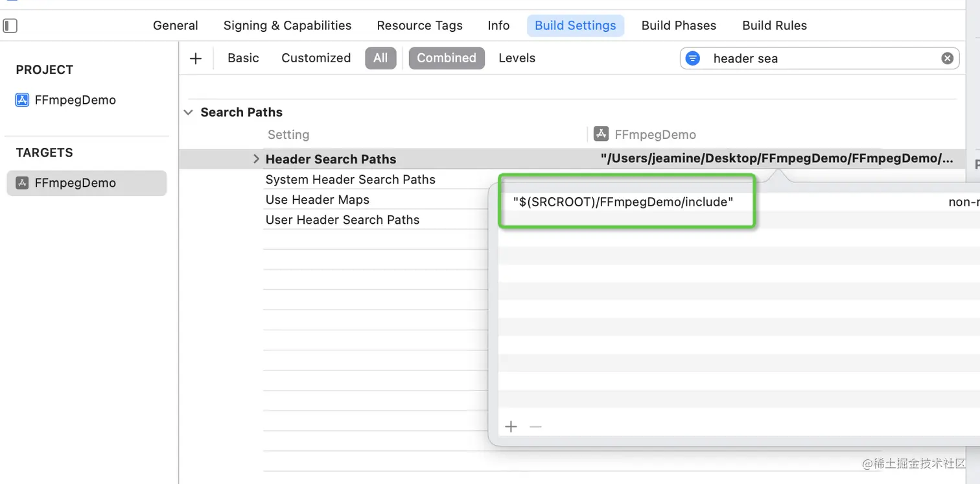The image size is (980, 484).
Task: Collapse the Search Paths section
Action: point(189,112)
